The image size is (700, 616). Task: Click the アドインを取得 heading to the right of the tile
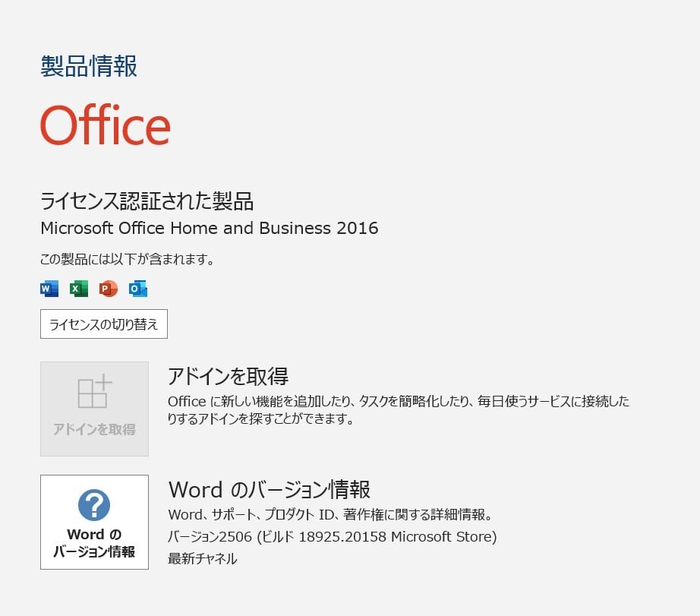(228, 376)
